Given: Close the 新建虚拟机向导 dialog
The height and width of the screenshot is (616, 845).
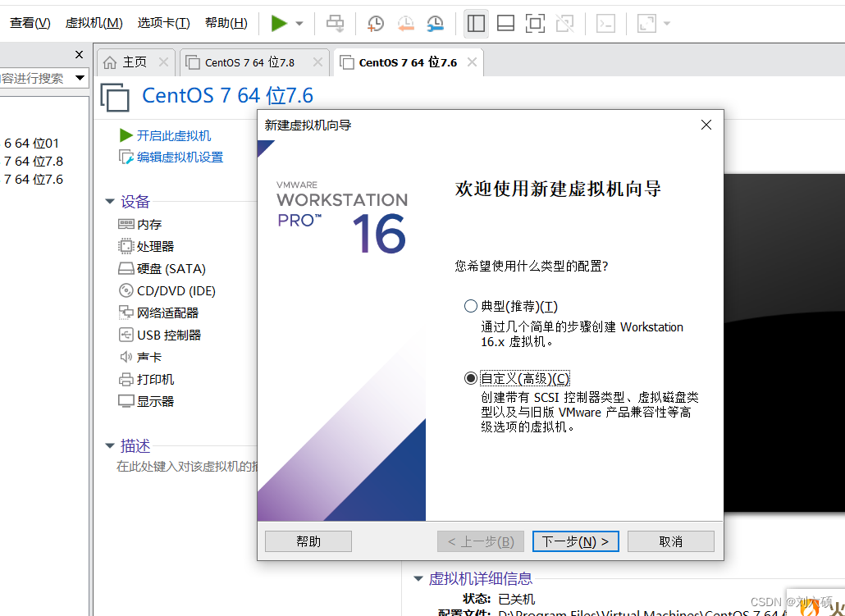Looking at the screenshot, I should point(706,125).
